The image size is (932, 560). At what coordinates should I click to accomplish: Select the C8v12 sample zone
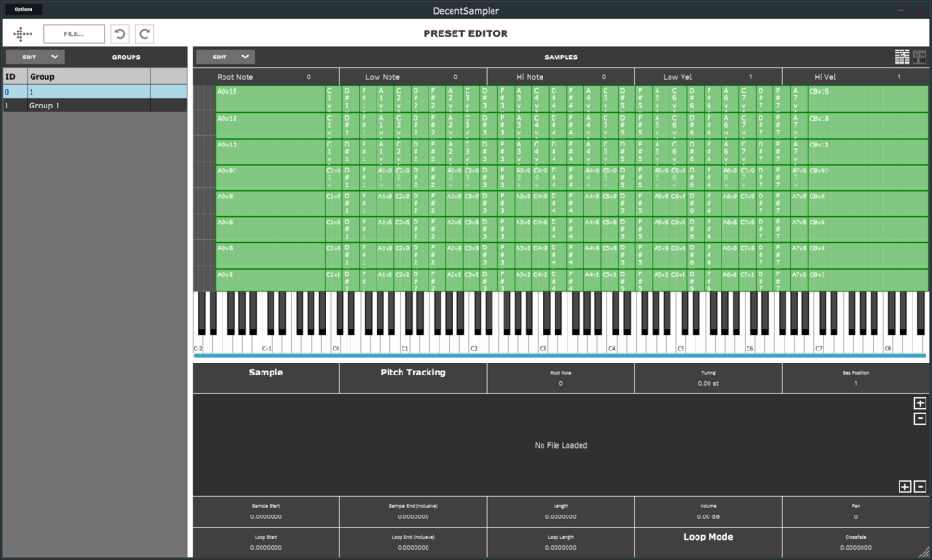click(x=868, y=152)
